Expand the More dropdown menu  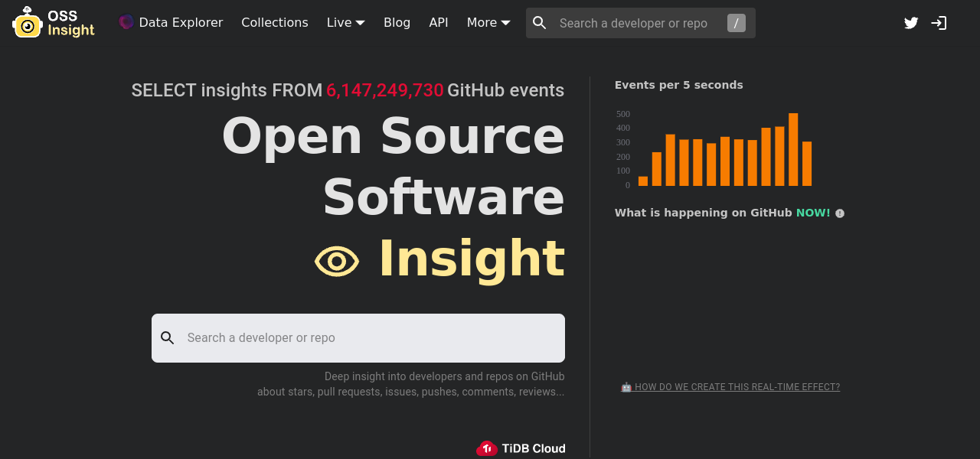(488, 23)
